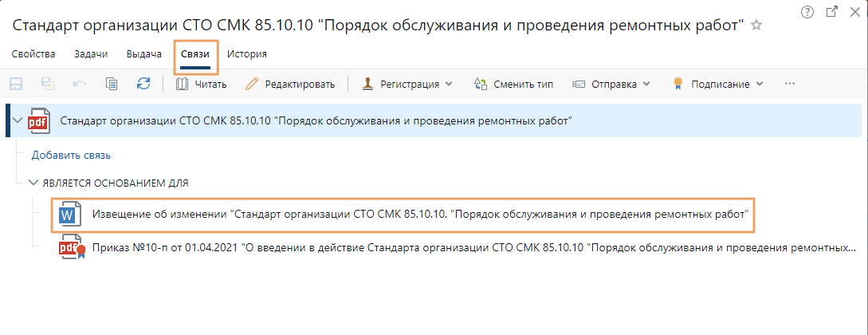
Task: Collapse the ЯВЛЯЕТСЯ ОСНОВАНИЕМ ДЛЯ group
Action: [35, 183]
